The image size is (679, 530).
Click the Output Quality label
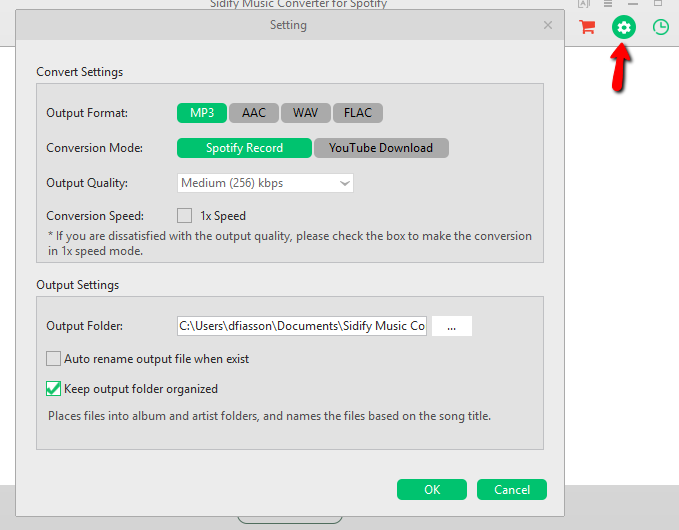point(87,183)
